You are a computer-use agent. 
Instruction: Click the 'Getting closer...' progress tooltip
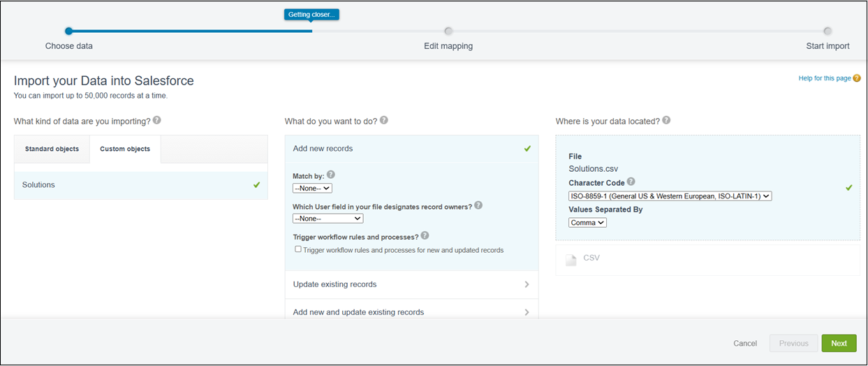pos(311,14)
